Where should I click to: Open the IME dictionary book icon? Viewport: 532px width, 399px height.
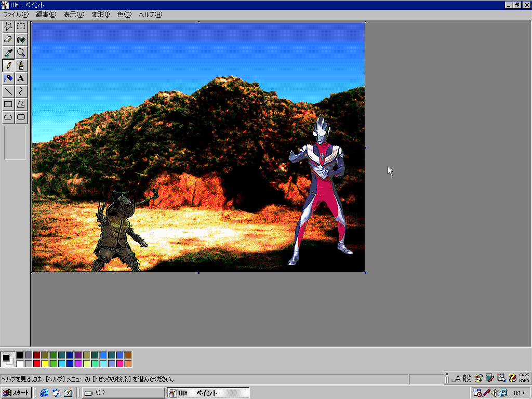click(x=489, y=378)
